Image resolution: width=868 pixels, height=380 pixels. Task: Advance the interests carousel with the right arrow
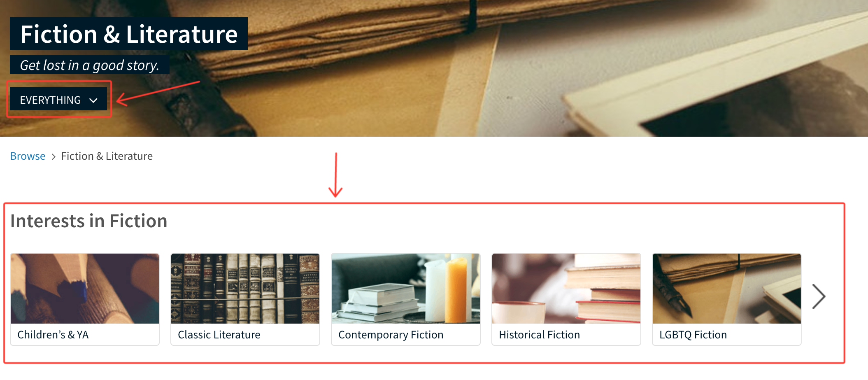[x=819, y=296]
